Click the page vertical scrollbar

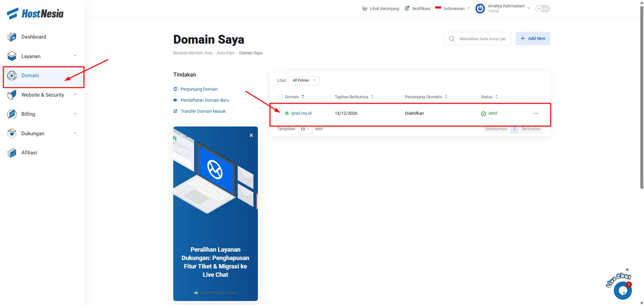point(642,97)
